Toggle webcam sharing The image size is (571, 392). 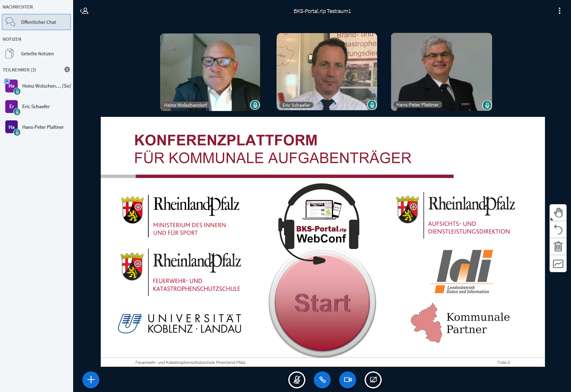pyautogui.click(x=347, y=380)
